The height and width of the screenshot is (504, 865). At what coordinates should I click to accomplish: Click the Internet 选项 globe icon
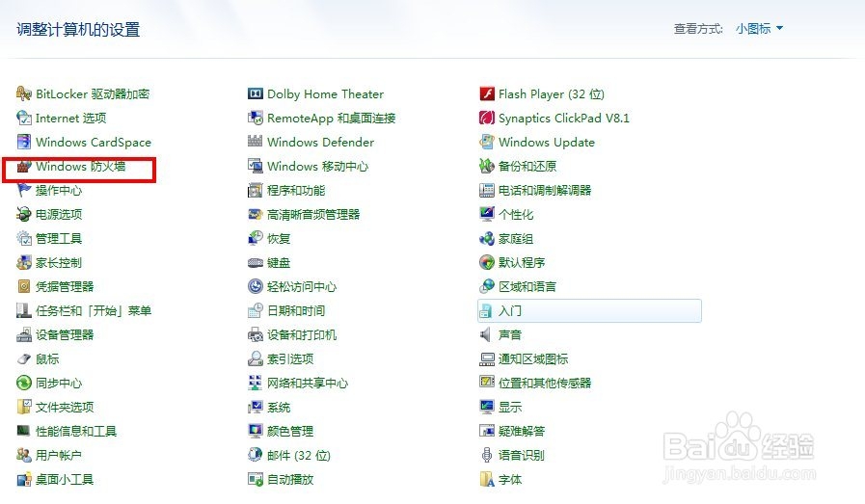pos(24,118)
